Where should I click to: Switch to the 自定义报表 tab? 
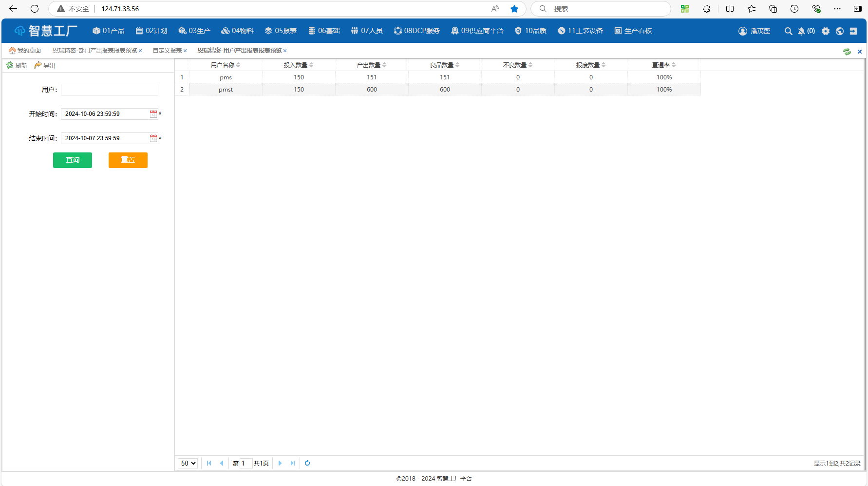(x=167, y=51)
